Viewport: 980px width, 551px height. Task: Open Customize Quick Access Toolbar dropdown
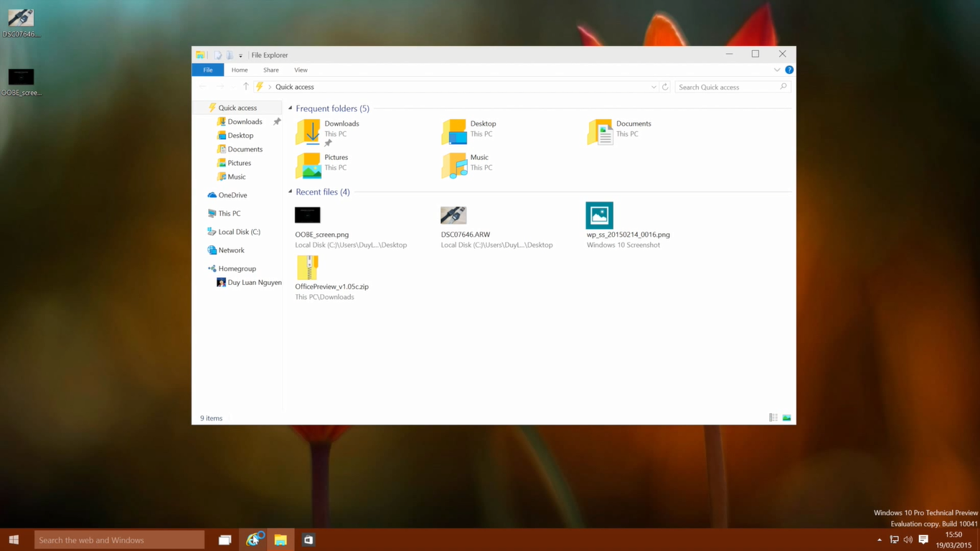coord(240,55)
